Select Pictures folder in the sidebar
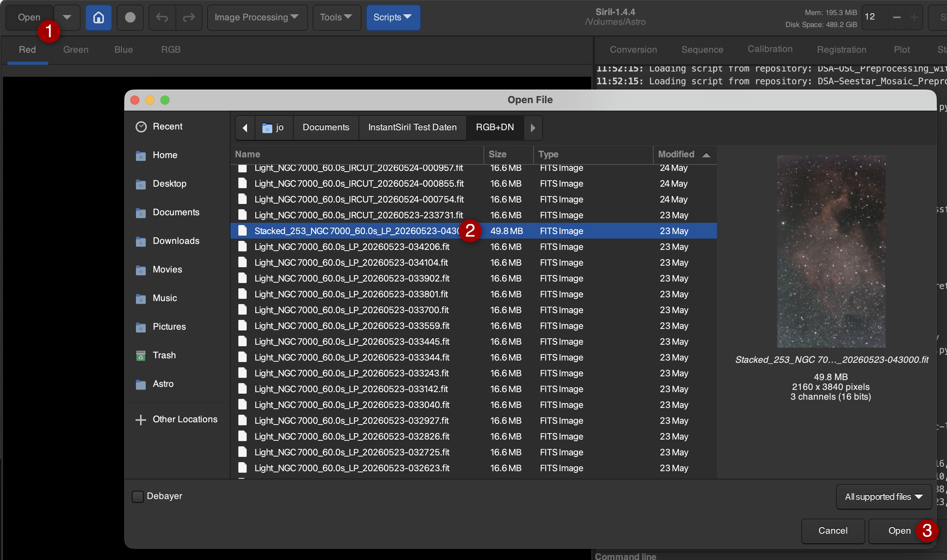Viewport: 947px width, 560px height. pos(177,327)
